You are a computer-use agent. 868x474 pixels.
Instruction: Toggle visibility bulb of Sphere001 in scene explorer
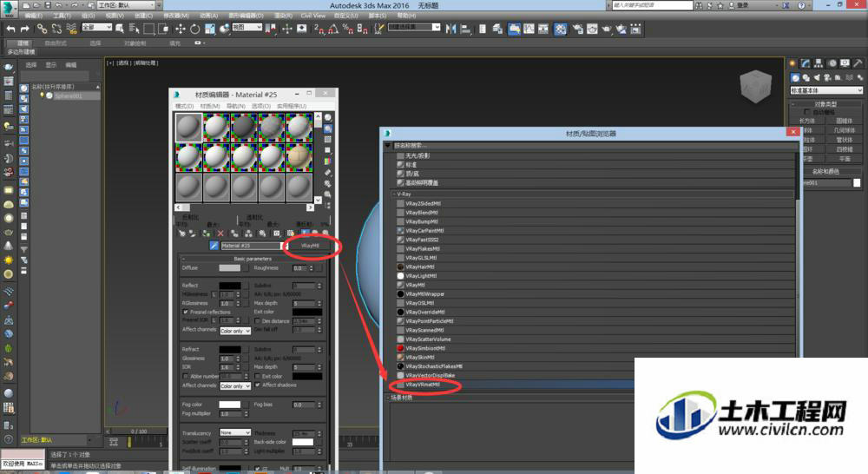42,95
